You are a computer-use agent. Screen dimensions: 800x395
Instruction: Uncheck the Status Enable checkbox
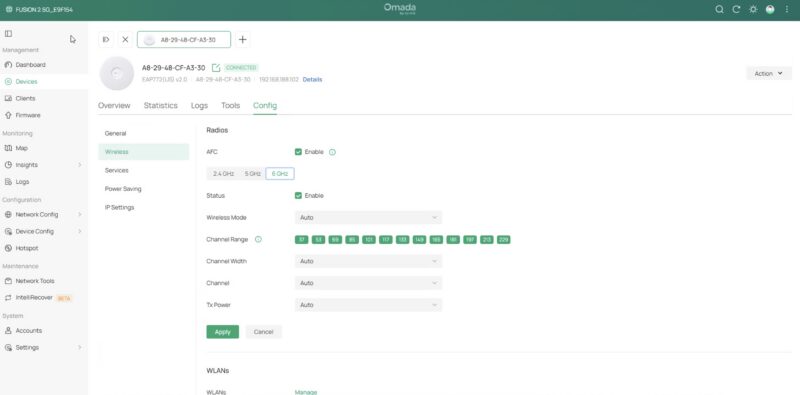coord(298,195)
